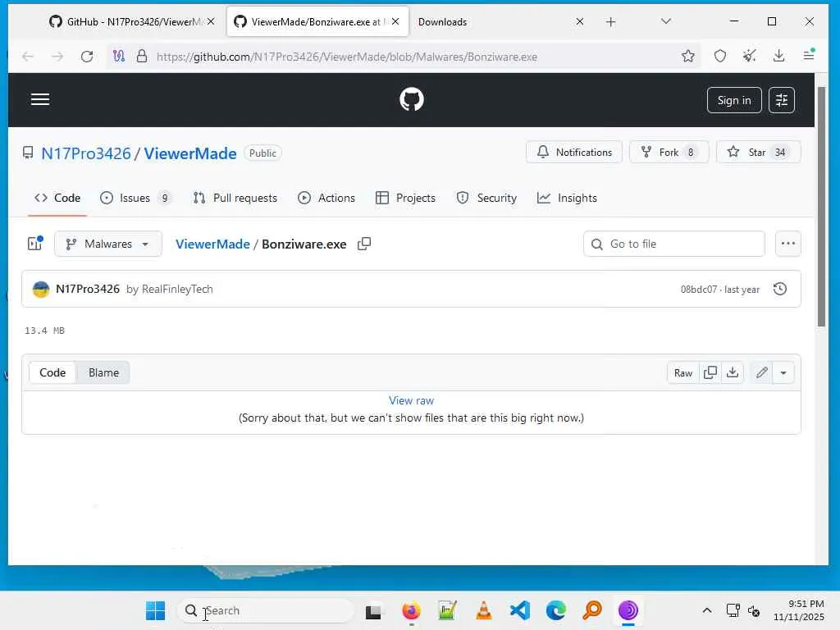Open N17Pro3426 commit author link
Image resolution: width=840 pixels, height=630 pixels.
click(x=88, y=290)
